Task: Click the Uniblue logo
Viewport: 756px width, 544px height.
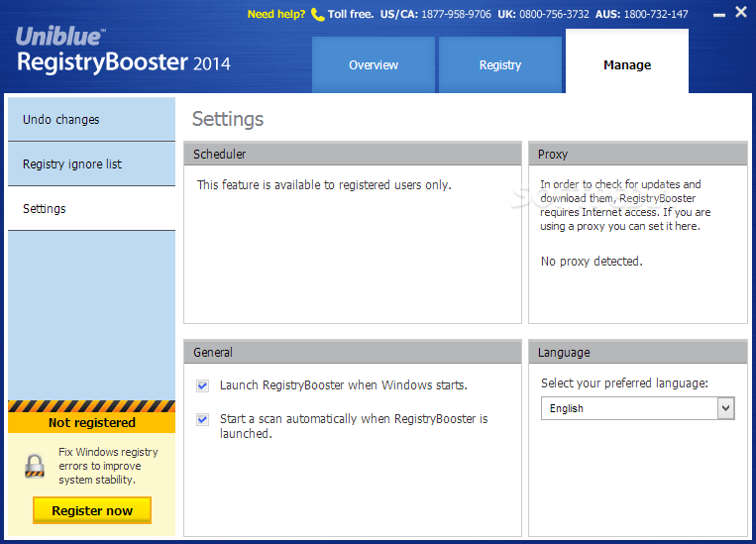Action: [x=59, y=37]
